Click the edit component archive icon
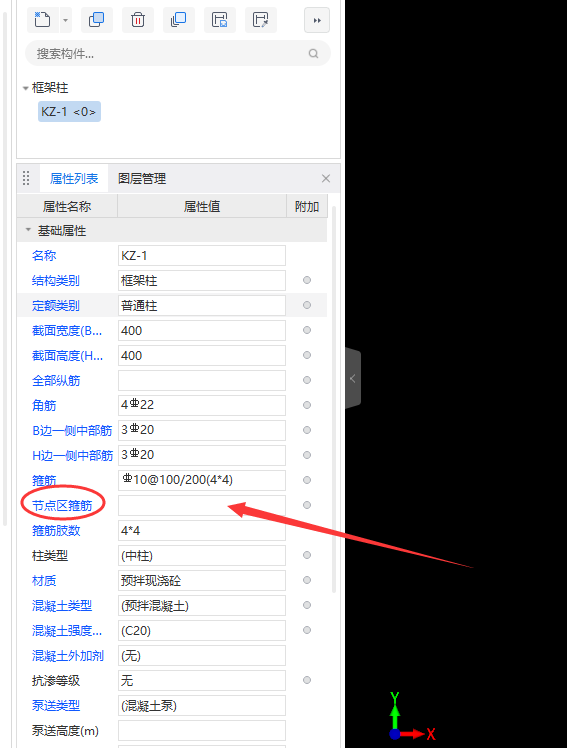The image size is (567, 748). click(x=261, y=20)
